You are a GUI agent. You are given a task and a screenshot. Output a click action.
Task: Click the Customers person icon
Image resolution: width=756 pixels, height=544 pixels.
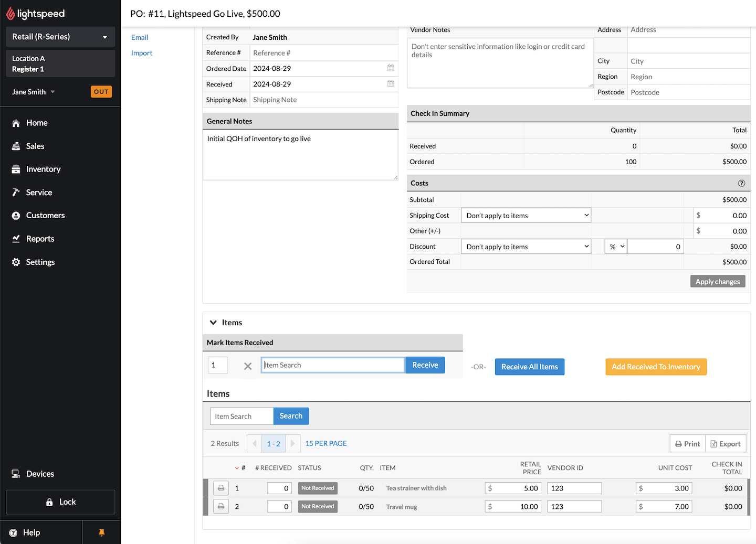tap(16, 216)
